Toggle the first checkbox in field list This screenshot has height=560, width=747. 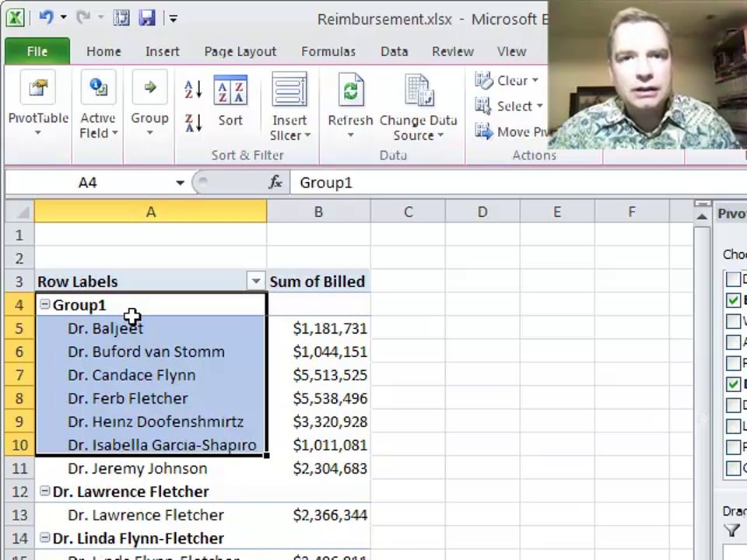pos(733,279)
